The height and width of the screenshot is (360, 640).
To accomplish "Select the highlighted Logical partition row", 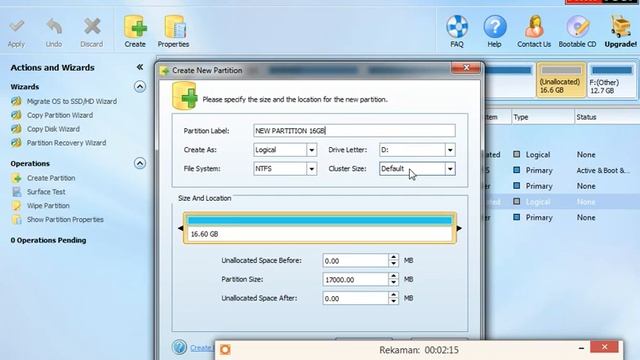I will pyautogui.click(x=562, y=202).
